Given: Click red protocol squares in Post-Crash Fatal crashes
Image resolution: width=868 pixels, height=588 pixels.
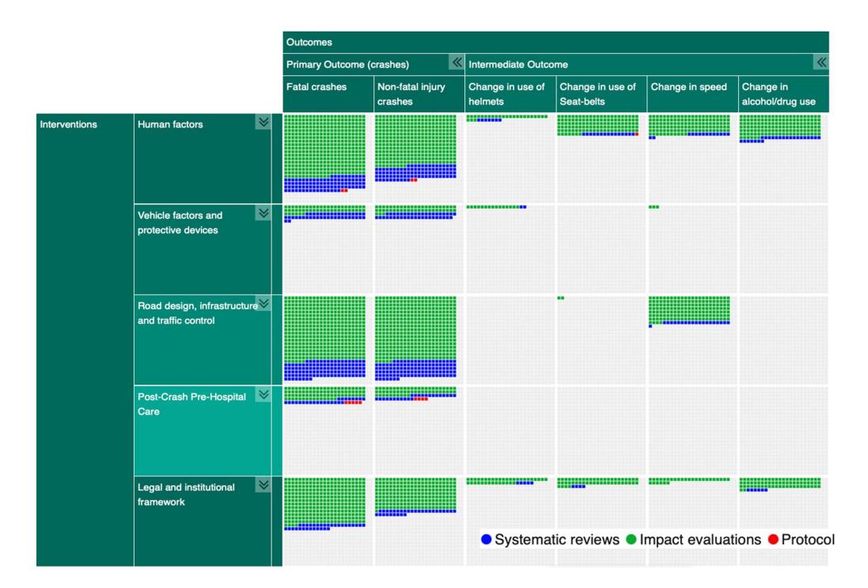Looking at the screenshot, I should click(353, 403).
